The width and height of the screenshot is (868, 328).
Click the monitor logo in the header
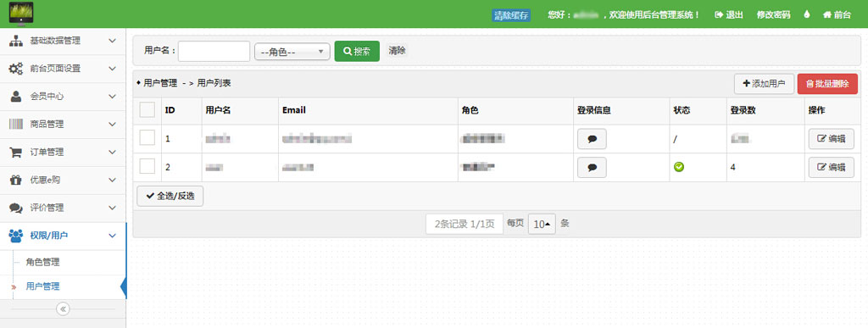pos(21,14)
